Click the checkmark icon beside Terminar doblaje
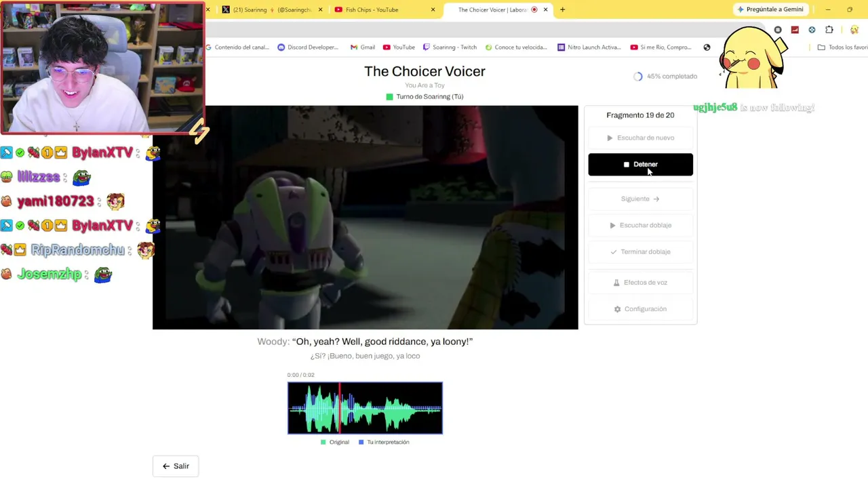This screenshot has height=488, width=868. click(x=613, y=252)
